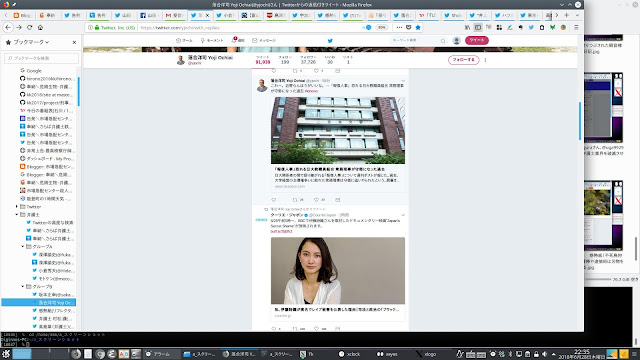Click the 90% zoom level indicator
This screenshot has width=640, height=360.
coord(381,27)
